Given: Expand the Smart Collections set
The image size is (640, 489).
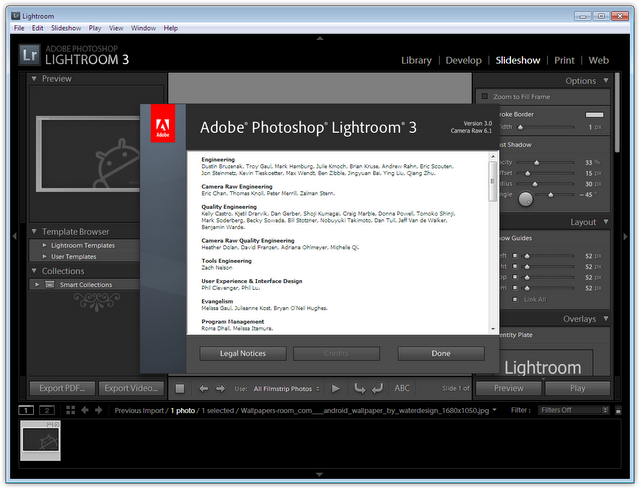Looking at the screenshot, I should [x=37, y=285].
